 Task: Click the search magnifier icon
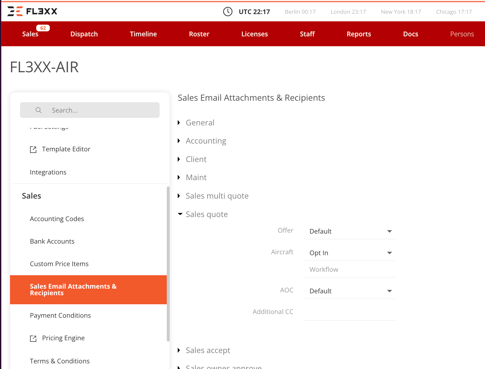pos(39,110)
